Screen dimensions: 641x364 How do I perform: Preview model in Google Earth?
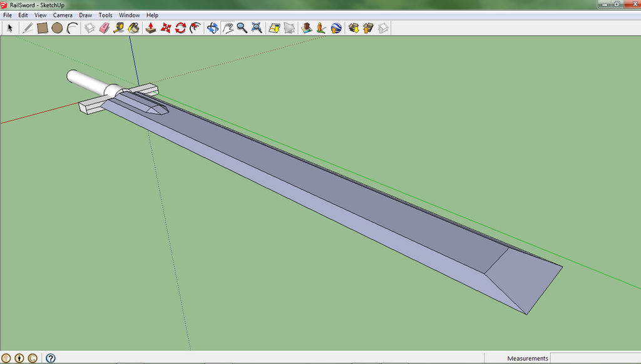336,28
